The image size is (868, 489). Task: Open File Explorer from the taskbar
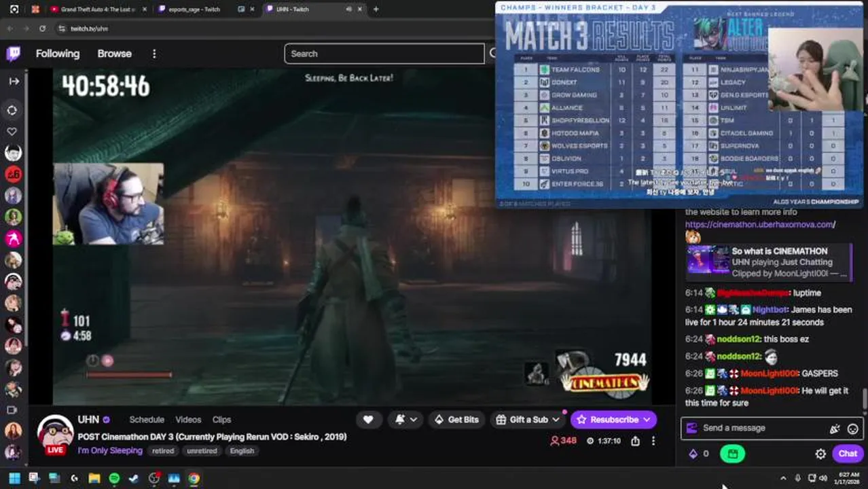click(x=94, y=479)
